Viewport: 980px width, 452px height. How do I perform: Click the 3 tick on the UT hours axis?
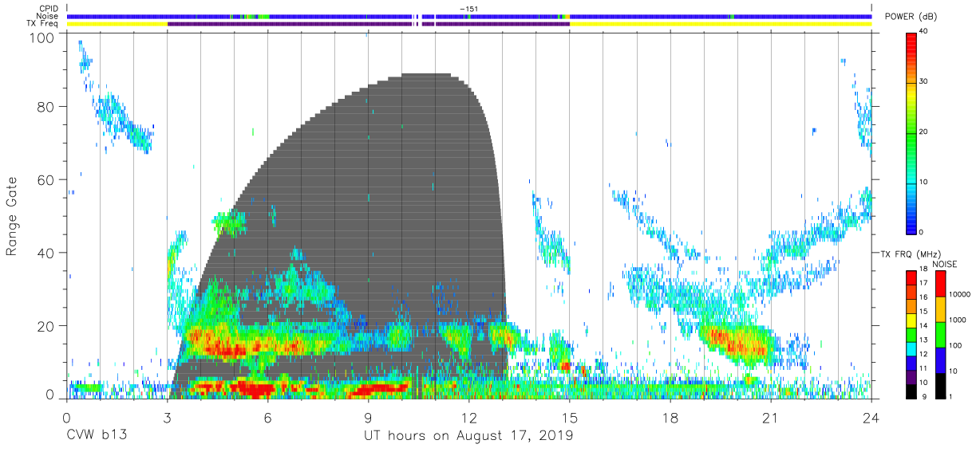pyautogui.click(x=167, y=417)
